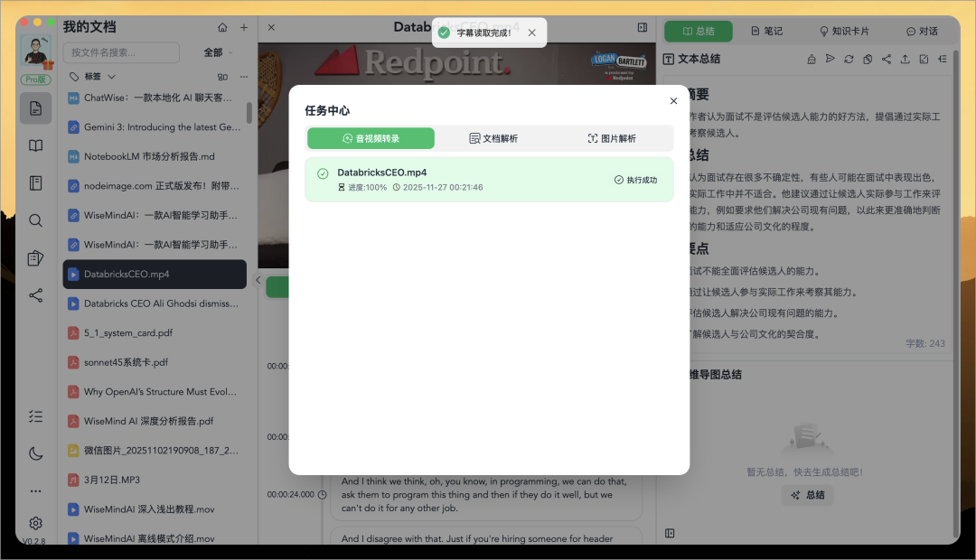This screenshot has height=560, width=976.
Task: Click the user avatar in sidebar
Action: 36,51
